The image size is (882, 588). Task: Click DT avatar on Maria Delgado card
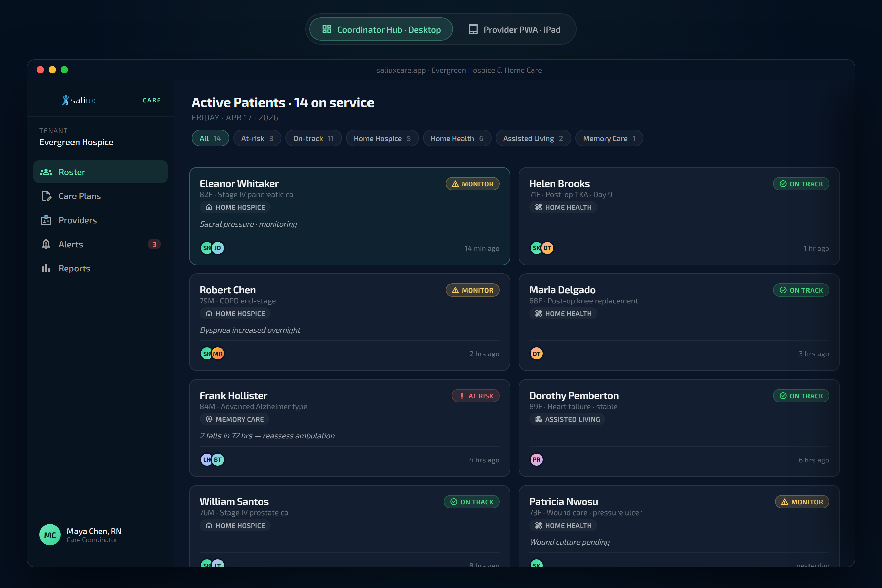(536, 353)
